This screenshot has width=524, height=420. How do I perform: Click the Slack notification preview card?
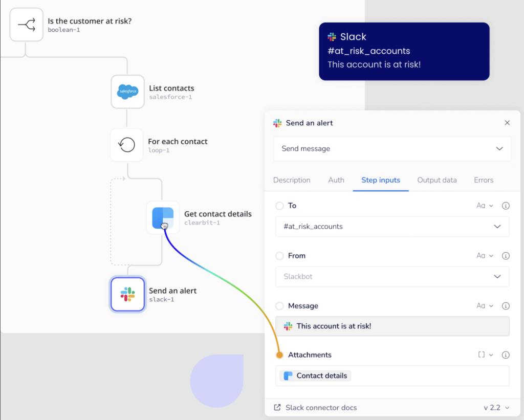point(404,52)
